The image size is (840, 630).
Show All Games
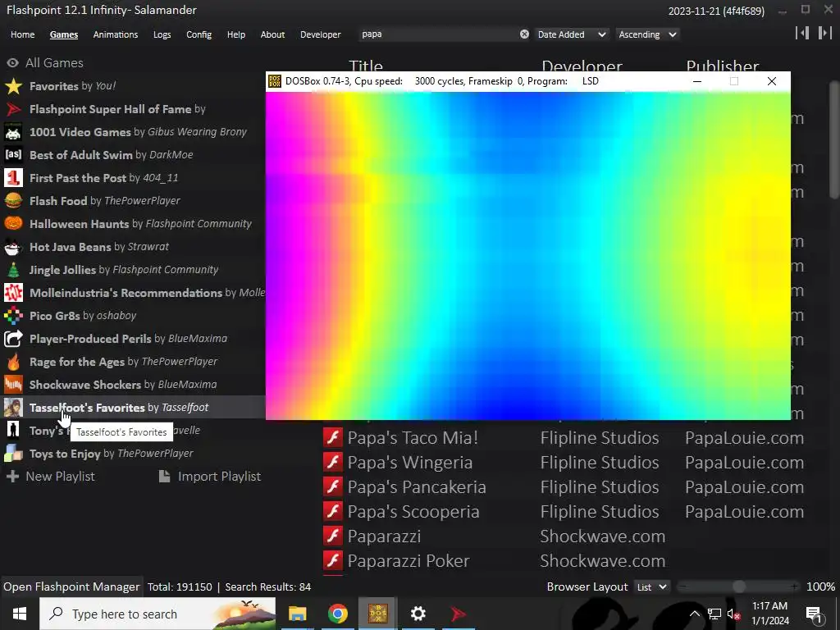45,62
